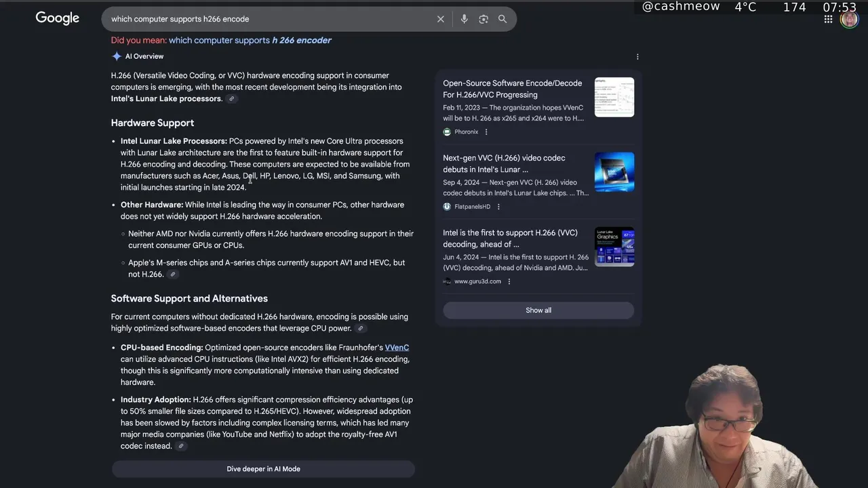Open the FlatpanelsHD chip thumbnail
Image resolution: width=868 pixels, height=488 pixels.
click(x=614, y=172)
